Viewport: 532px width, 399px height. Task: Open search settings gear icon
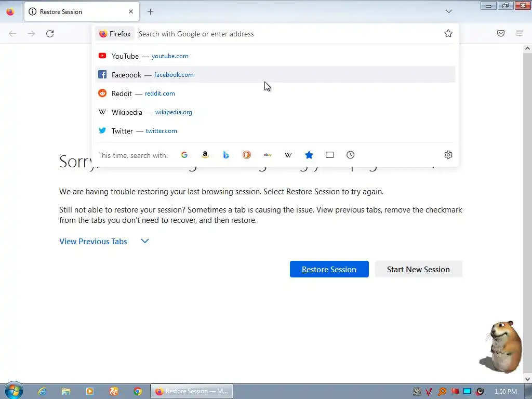point(448,155)
